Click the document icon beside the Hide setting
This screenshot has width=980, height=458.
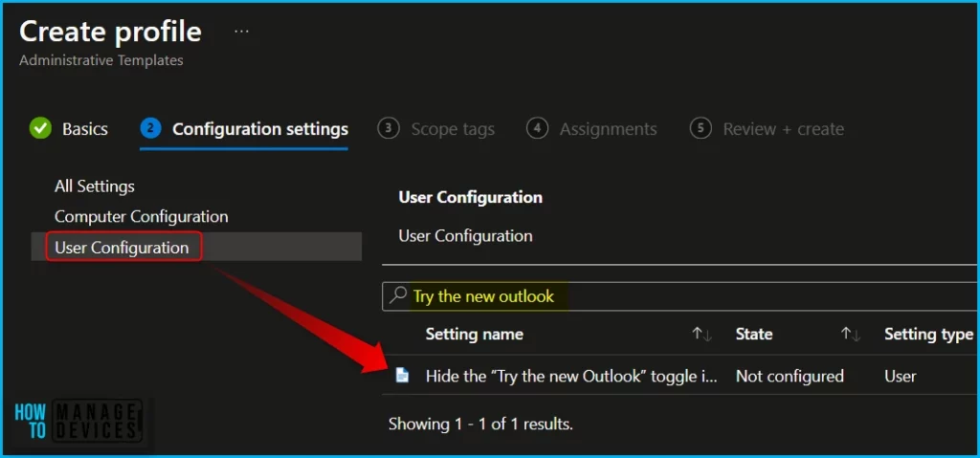click(403, 376)
